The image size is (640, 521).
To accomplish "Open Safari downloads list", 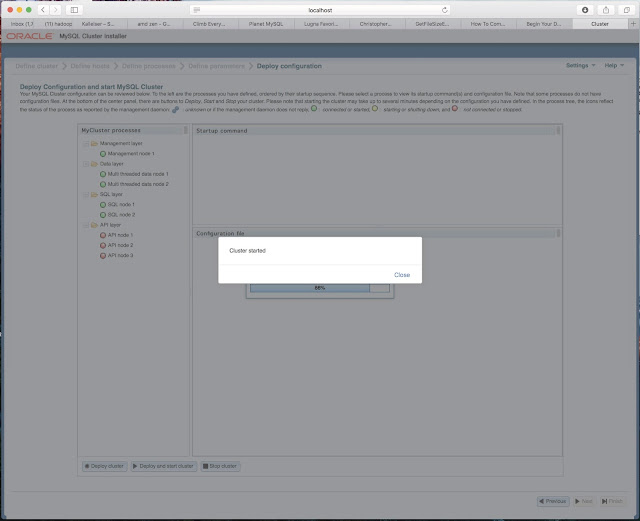I will [x=585, y=10].
